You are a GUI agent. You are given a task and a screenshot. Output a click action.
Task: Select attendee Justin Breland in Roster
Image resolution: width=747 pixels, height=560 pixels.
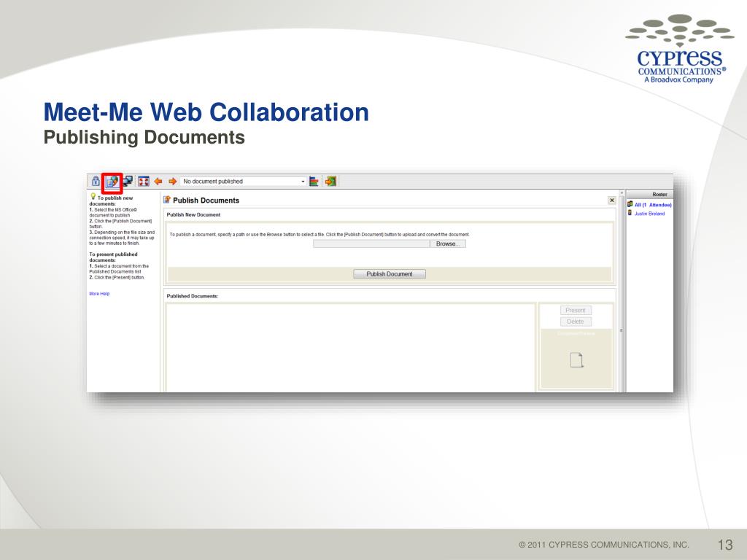click(649, 214)
